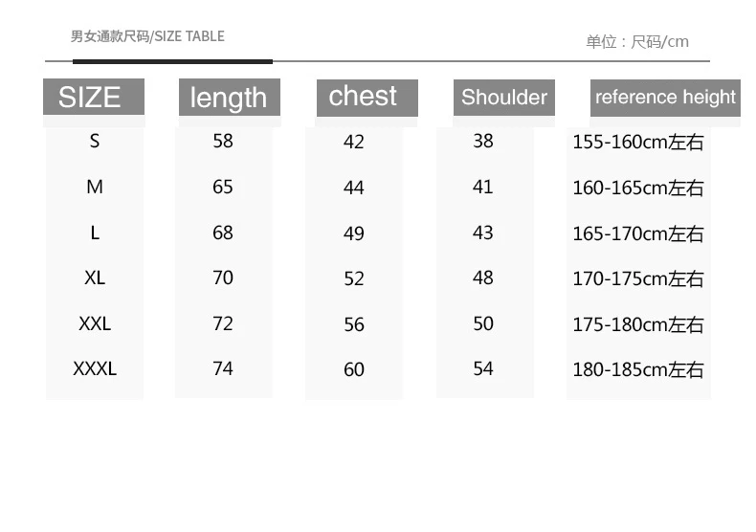Select the chest column header
The image size is (756, 532).
[x=367, y=98]
